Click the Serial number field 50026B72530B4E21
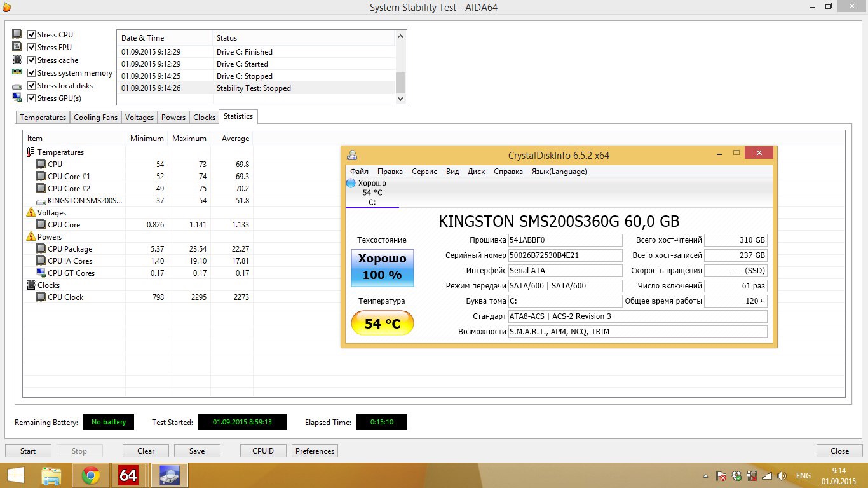The image size is (868, 488). click(x=566, y=255)
